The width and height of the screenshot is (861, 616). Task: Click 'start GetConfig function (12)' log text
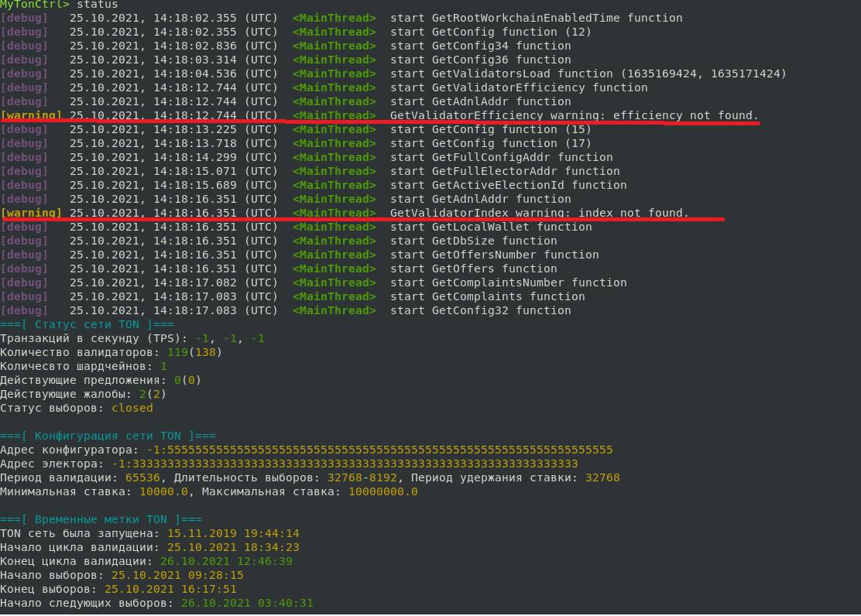[x=491, y=32]
